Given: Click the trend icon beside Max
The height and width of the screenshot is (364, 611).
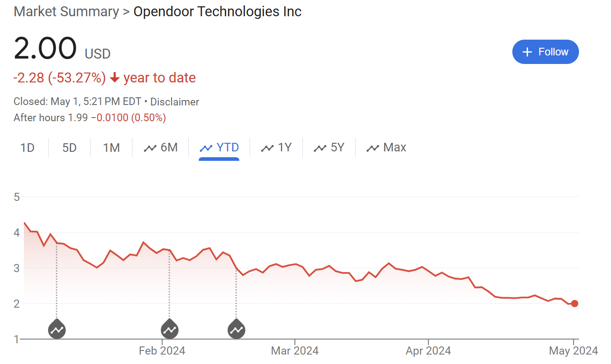Looking at the screenshot, I should tap(373, 148).
